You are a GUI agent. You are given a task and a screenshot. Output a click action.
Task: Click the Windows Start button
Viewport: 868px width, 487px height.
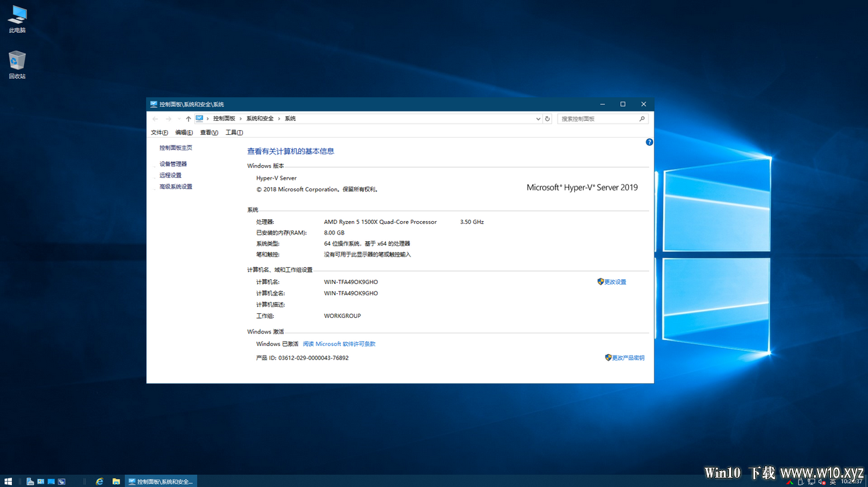pyautogui.click(x=8, y=481)
